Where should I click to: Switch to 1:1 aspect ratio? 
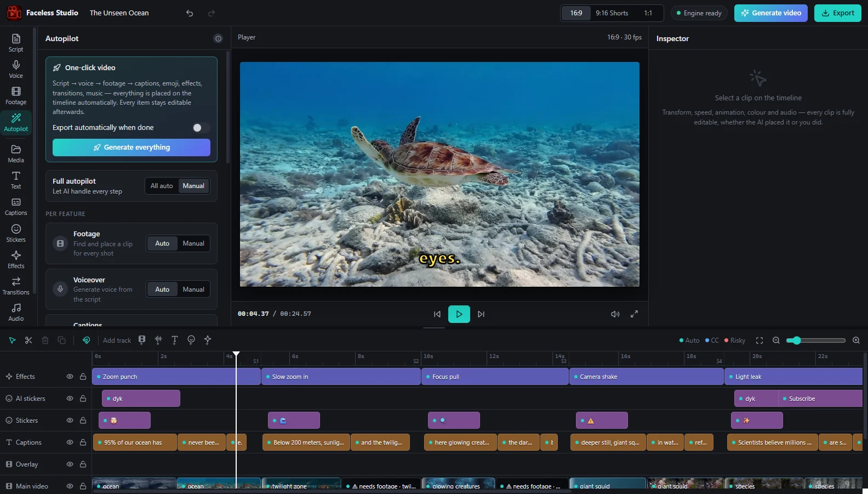[648, 13]
